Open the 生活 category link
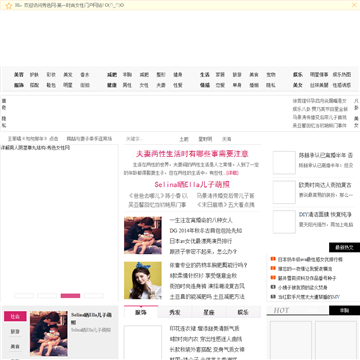Viewport: 360px width, 360px height. 205,75
